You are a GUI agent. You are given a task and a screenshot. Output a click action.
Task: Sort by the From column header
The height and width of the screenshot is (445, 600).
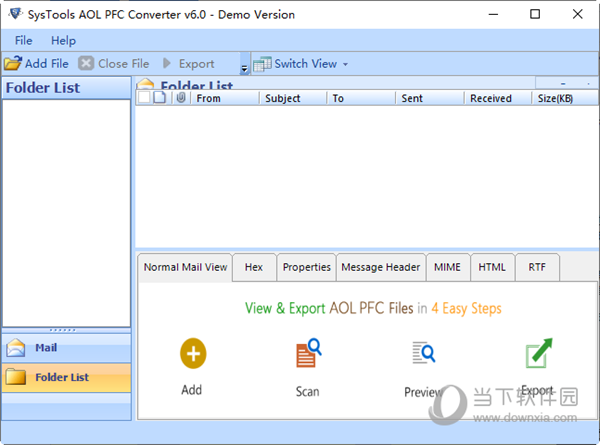point(225,98)
